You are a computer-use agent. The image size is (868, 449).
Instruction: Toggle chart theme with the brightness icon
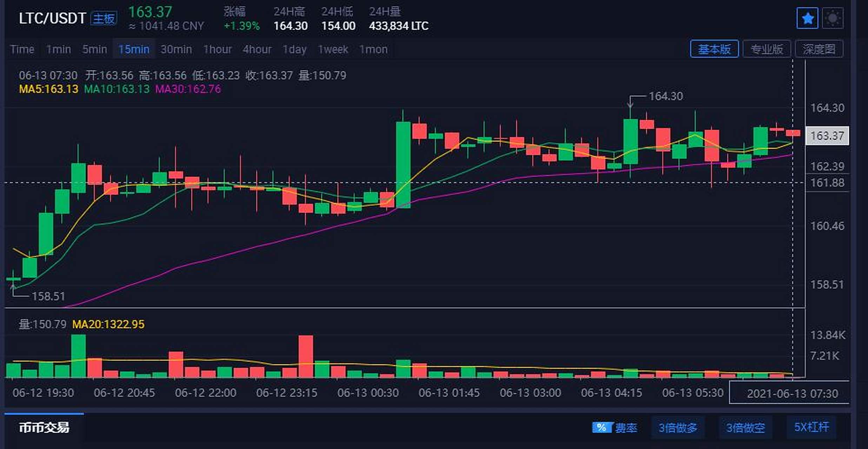pyautogui.click(x=833, y=18)
